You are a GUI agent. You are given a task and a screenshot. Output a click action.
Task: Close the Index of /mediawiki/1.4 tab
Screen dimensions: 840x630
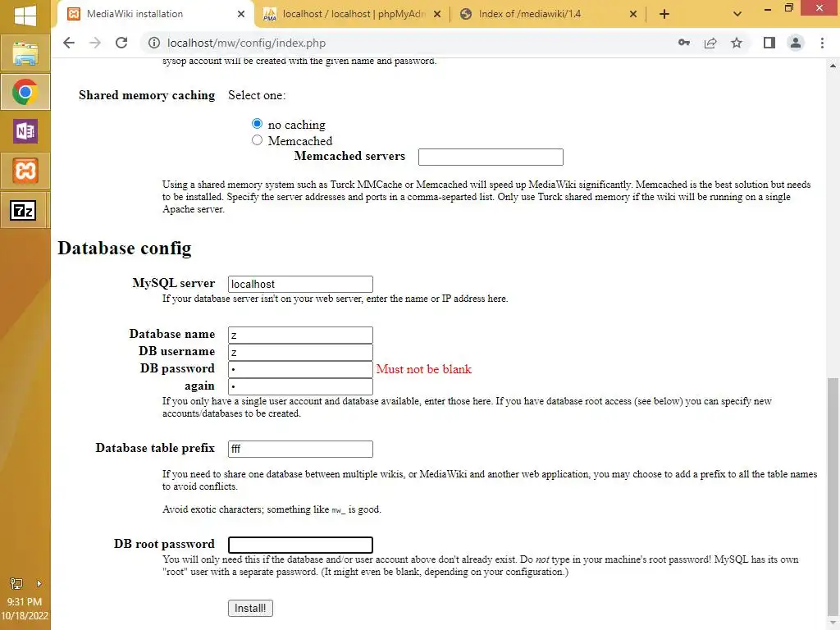(633, 14)
